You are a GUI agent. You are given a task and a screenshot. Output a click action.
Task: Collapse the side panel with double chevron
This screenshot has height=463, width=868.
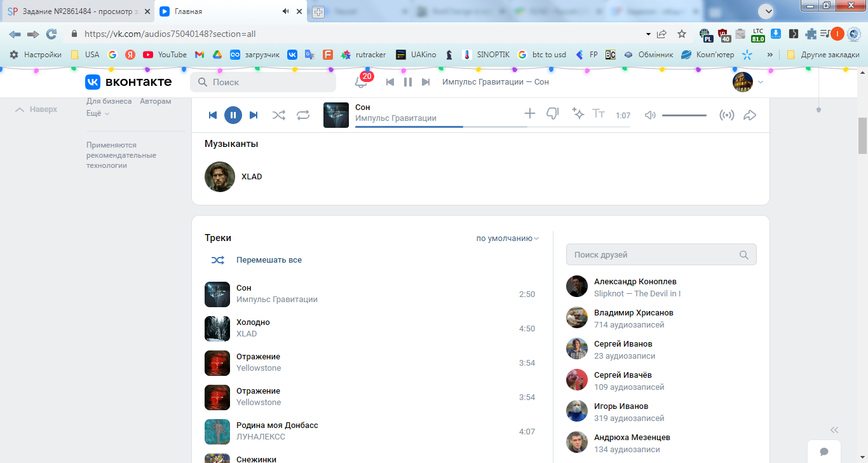(834, 430)
